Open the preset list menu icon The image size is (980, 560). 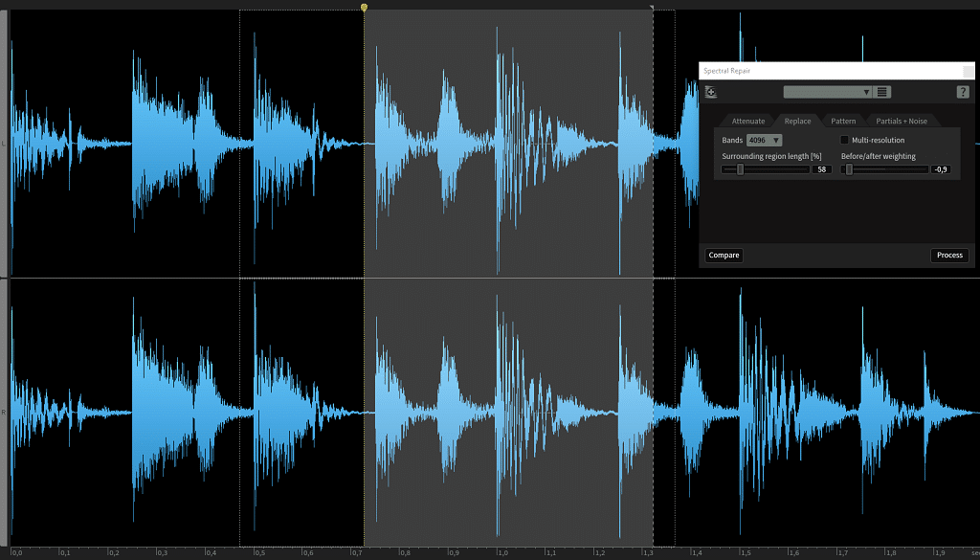point(881,93)
